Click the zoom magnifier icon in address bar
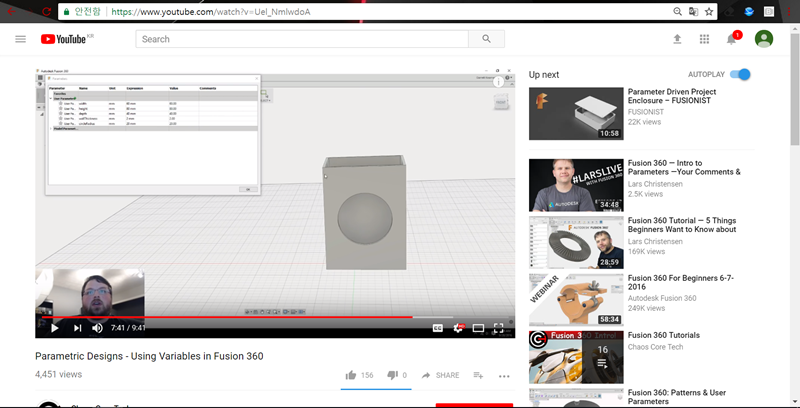The width and height of the screenshot is (800, 408). pos(678,11)
